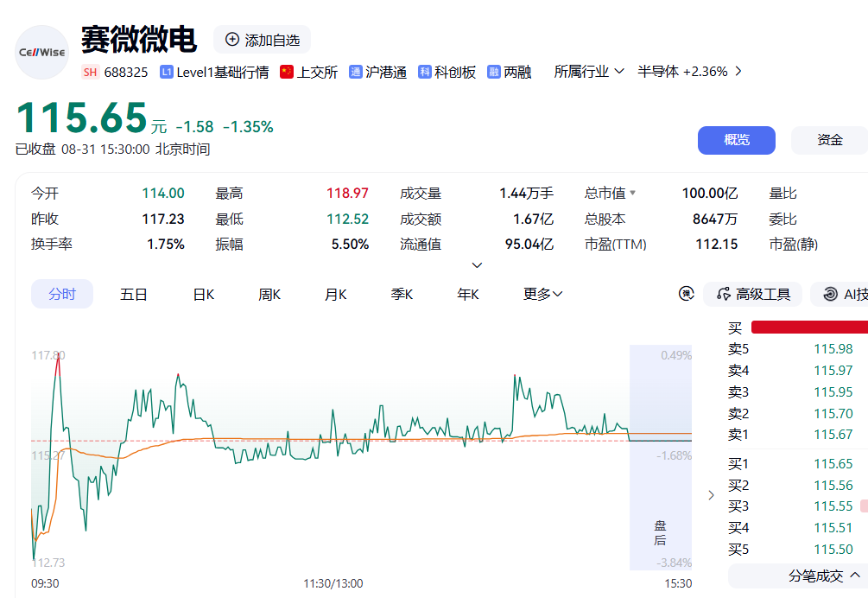Image resolution: width=868 pixels, height=598 pixels.
Task: Click 昨收 value 117.23
Action: pos(163,219)
